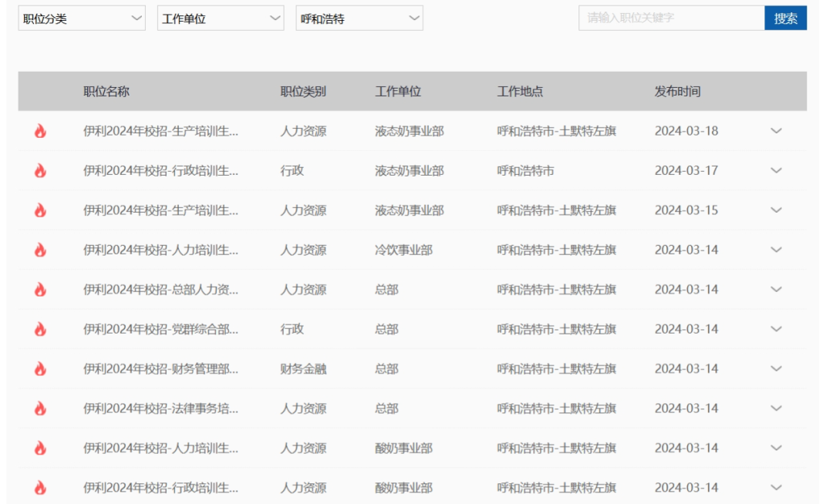Expand the row dated 2024-03-15
Image resolution: width=833 pixels, height=504 pixels.
click(x=776, y=210)
